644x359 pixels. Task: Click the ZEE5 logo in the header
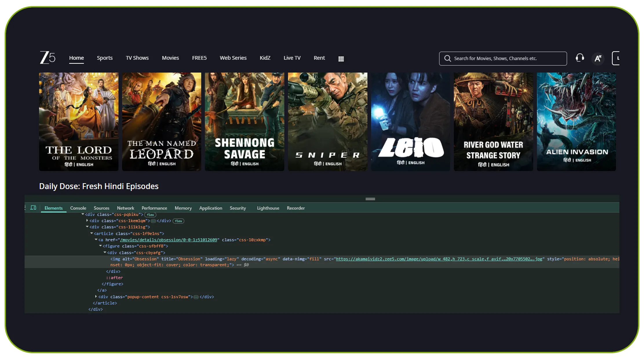(x=48, y=58)
